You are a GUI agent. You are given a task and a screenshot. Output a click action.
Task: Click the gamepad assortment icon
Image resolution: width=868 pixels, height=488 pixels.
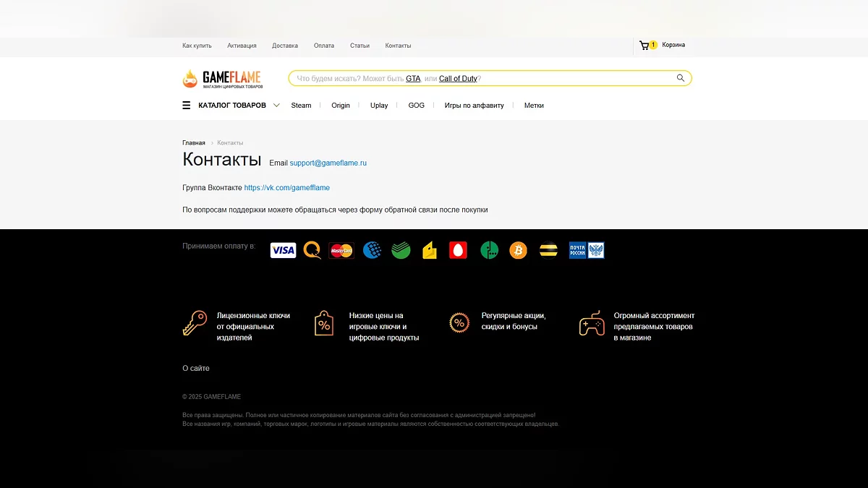tap(592, 323)
